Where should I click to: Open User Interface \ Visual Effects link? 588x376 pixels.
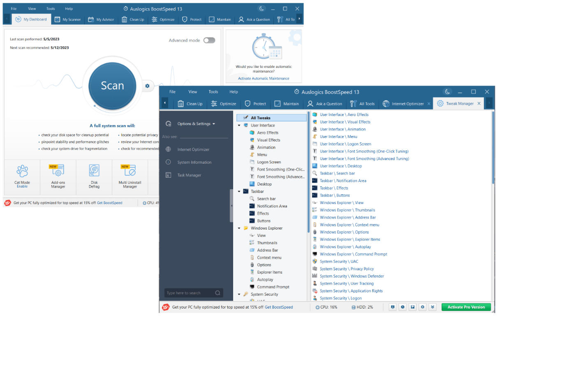345,122
